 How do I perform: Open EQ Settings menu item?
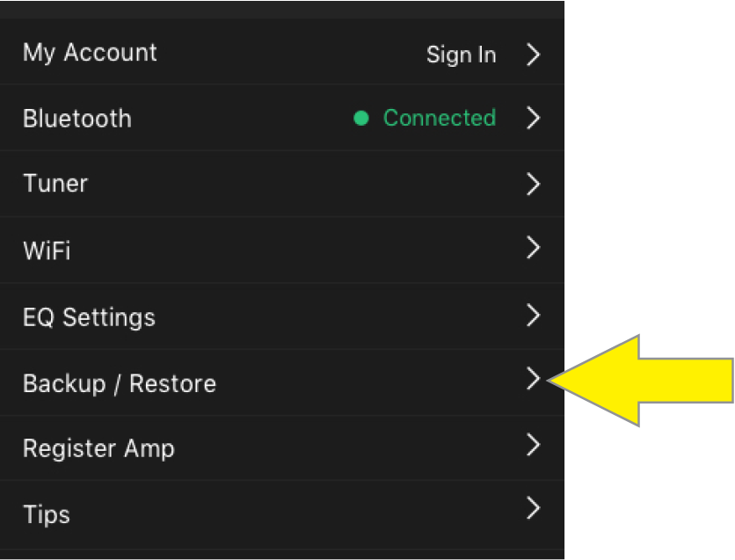click(x=89, y=316)
